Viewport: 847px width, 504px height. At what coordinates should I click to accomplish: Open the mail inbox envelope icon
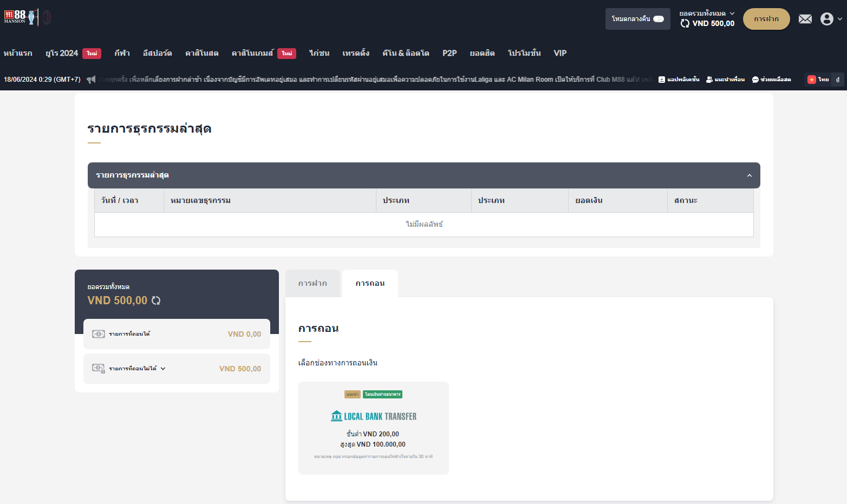coord(805,19)
